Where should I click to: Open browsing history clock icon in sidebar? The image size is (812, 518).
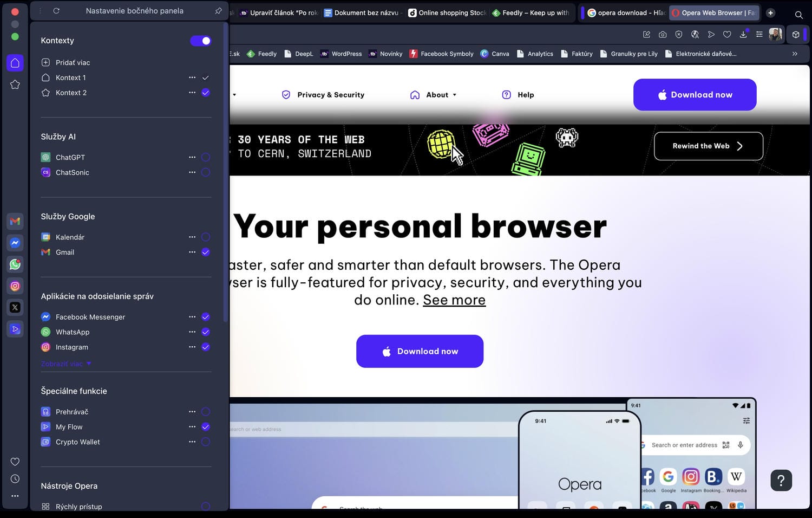[x=15, y=479]
